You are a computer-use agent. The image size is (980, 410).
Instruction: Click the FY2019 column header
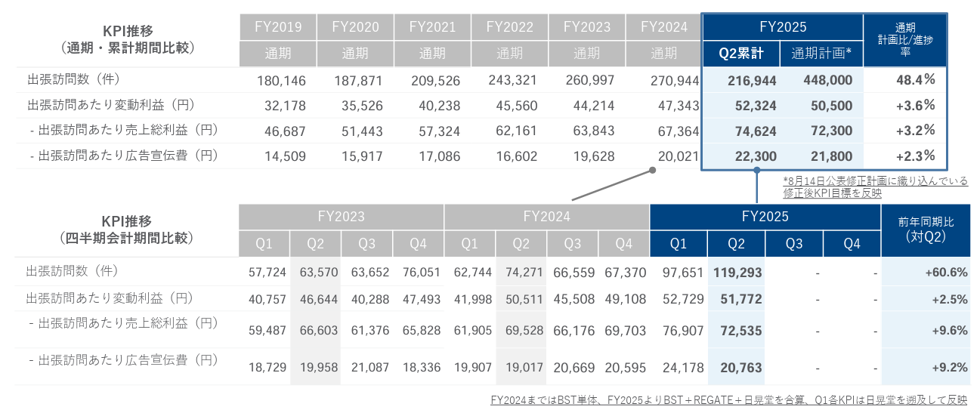pos(278,27)
